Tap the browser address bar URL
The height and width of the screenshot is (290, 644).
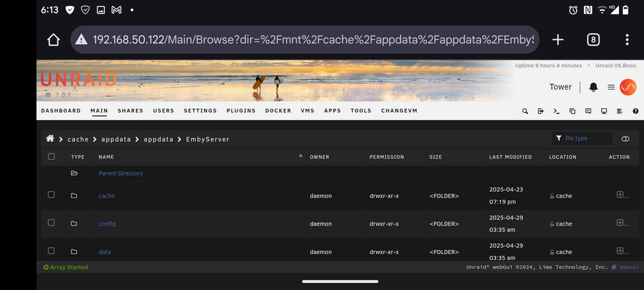313,39
